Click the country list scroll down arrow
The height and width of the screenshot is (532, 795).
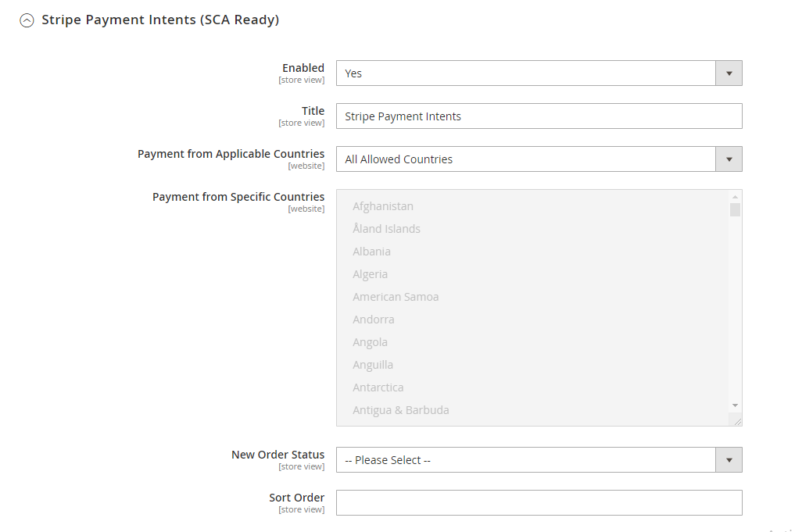click(x=735, y=405)
